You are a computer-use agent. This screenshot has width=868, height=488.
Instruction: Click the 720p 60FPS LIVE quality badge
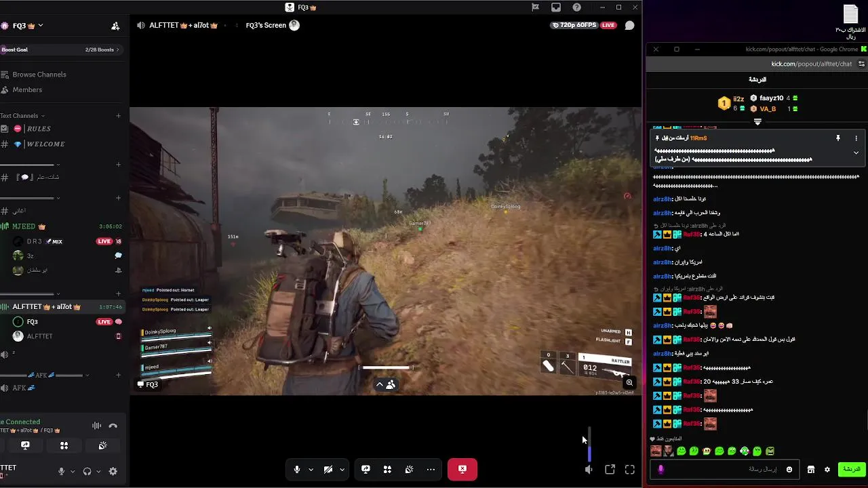[x=584, y=25]
